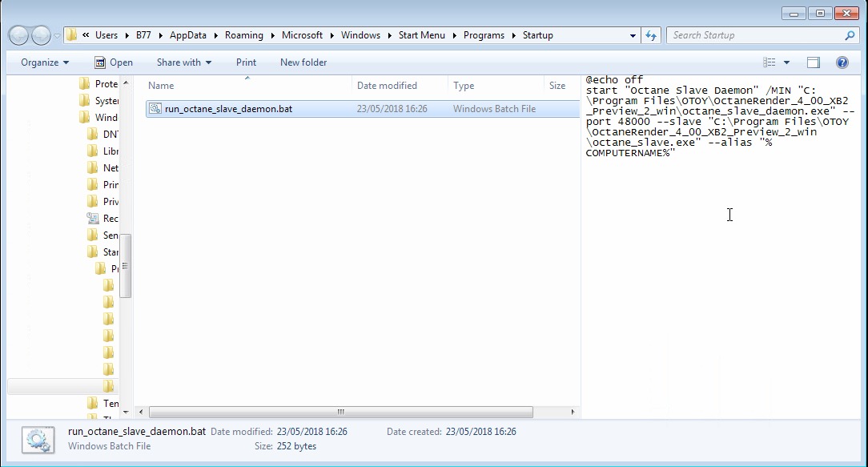Click the Programs breadcrumb segment

pos(484,35)
